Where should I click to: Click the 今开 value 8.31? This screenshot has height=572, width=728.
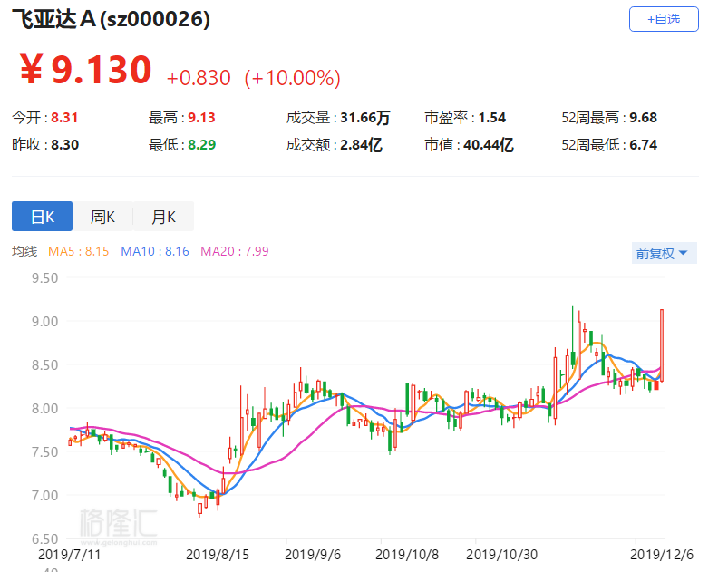64,118
